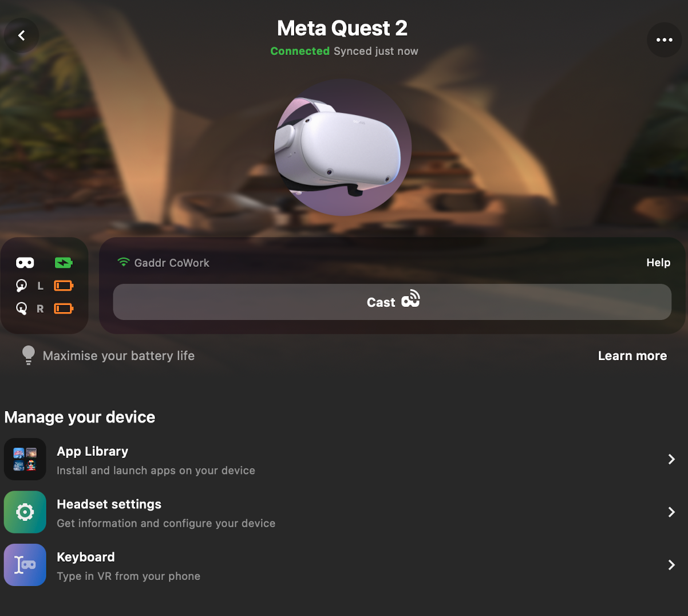Click the purple Keyboard icon
The width and height of the screenshot is (688, 616).
pyautogui.click(x=25, y=564)
